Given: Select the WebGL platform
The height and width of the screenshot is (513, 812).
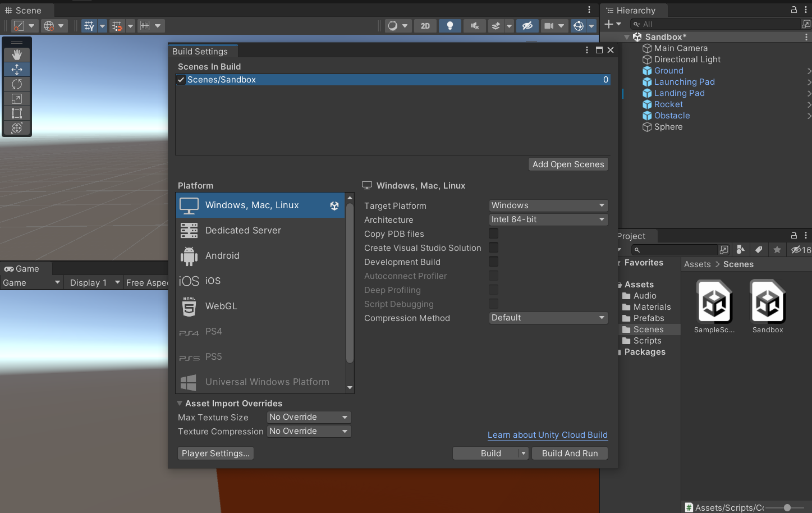Looking at the screenshot, I should [x=260, y=306].
